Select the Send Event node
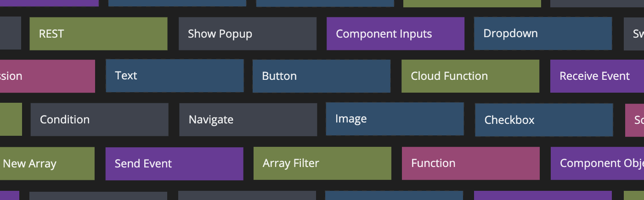The image size is (644, 200). pyautogui.click(x=174, y=164)
